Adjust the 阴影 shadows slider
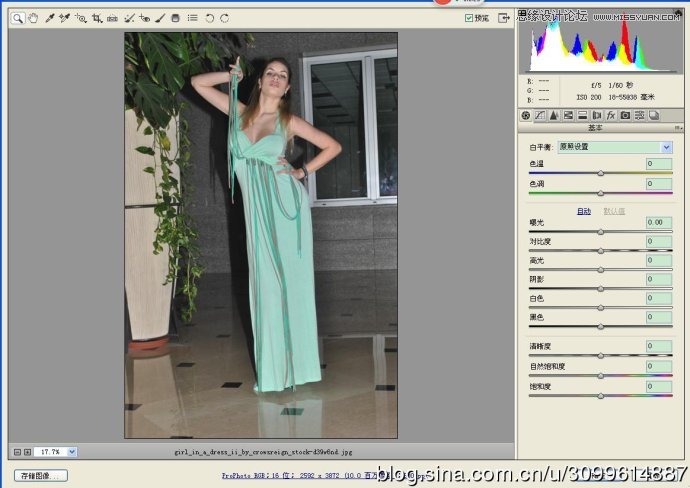The image size is (690, 488). pos(601,289)
